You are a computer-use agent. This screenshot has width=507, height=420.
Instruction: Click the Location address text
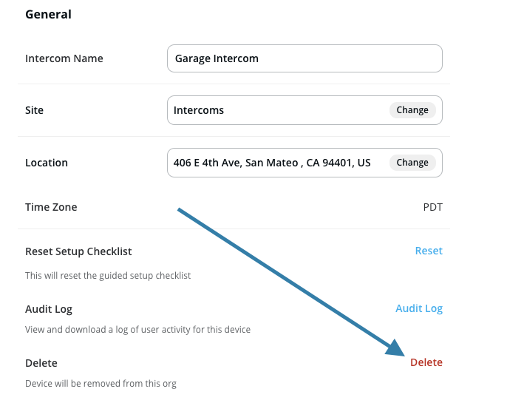point(272,163)
